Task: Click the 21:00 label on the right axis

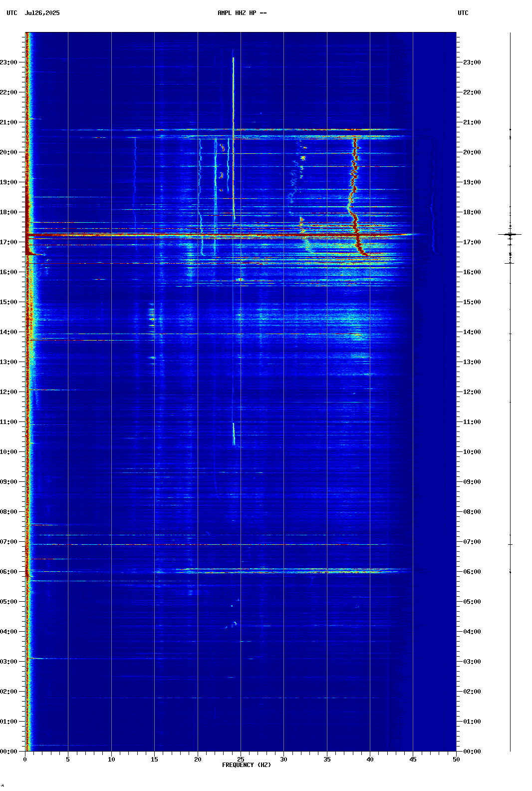Action: (472, 122)
